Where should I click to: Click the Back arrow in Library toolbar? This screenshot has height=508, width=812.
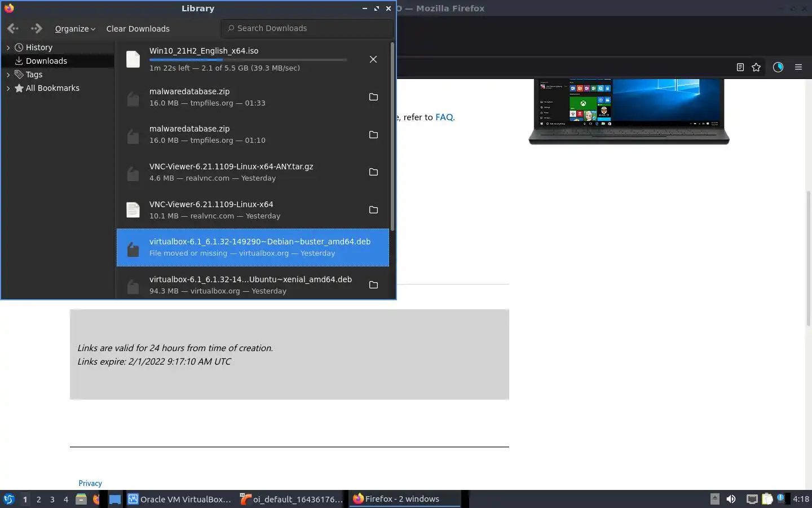pyautogui.click(x=13, y=28)
